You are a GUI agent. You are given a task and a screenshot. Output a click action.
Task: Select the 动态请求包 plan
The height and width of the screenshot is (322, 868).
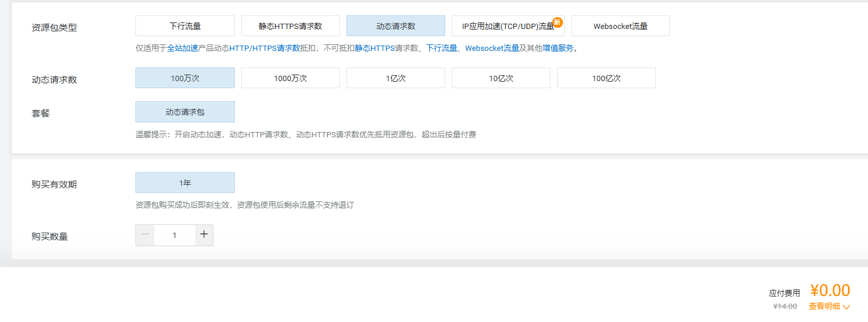pyautogui.click(x=184, y=112)
